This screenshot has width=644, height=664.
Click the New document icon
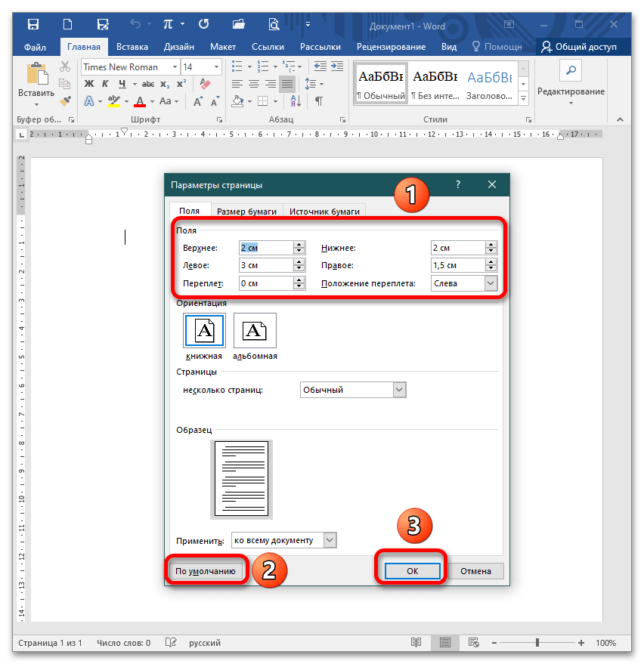point(68,24)
